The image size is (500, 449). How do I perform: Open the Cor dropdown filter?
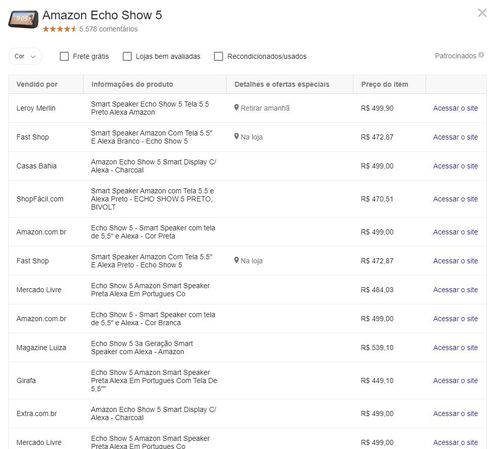point(25,56)
